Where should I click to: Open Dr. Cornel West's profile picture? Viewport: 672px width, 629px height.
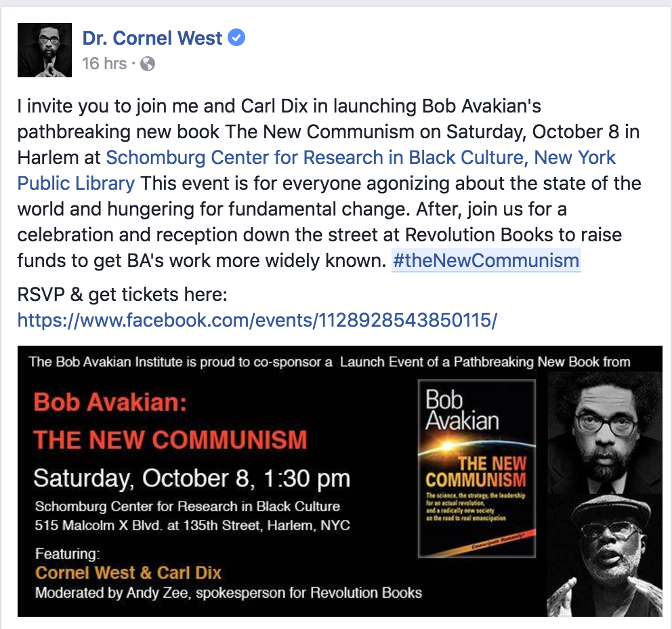coord(45,50)
